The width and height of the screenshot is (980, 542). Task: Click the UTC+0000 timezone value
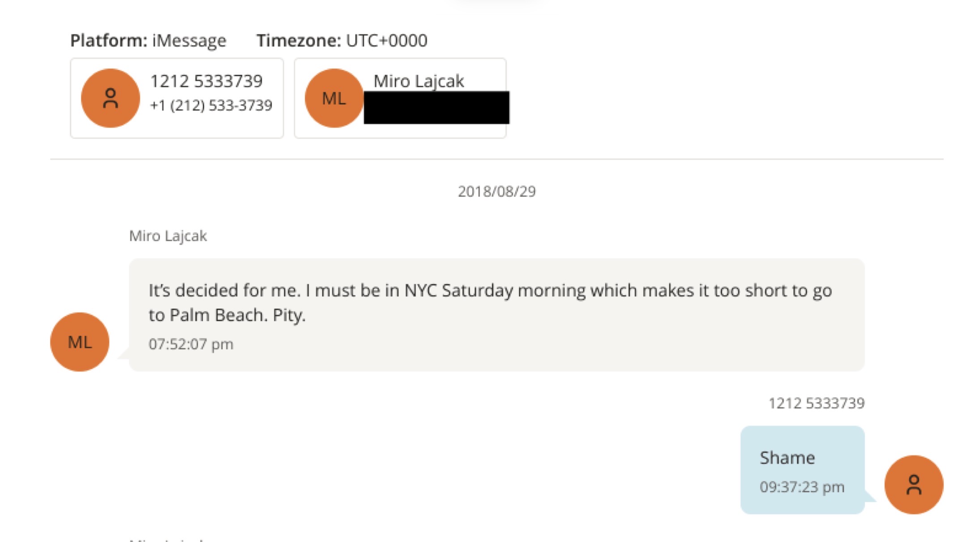(x=386, y=40)
